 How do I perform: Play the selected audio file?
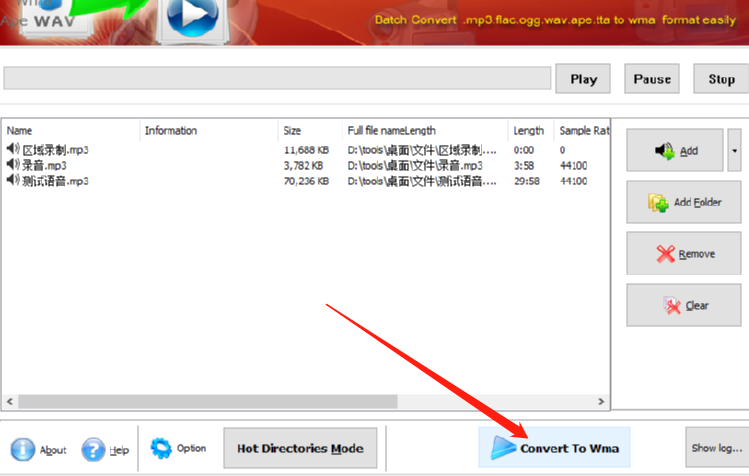pyautogui.click(x=583, y=79)
